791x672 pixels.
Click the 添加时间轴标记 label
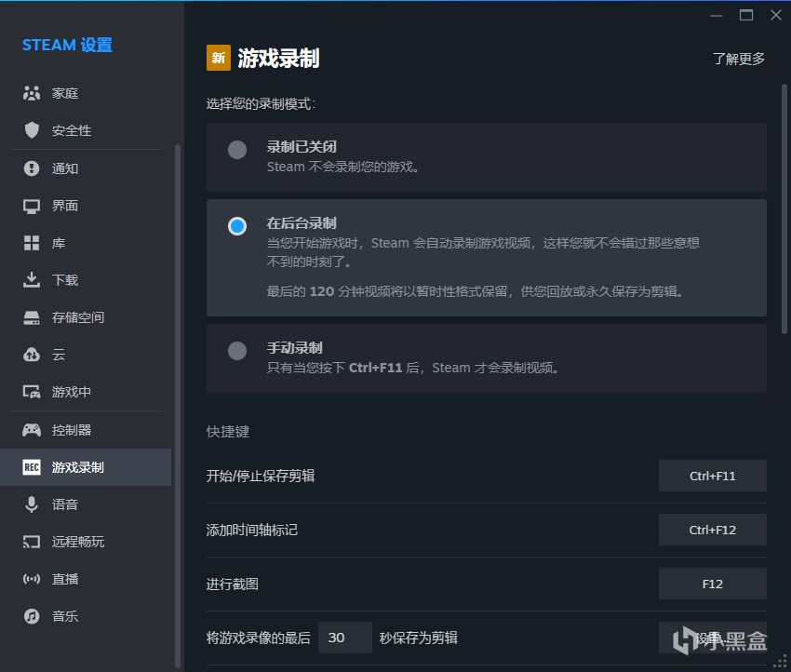(252, 530)
